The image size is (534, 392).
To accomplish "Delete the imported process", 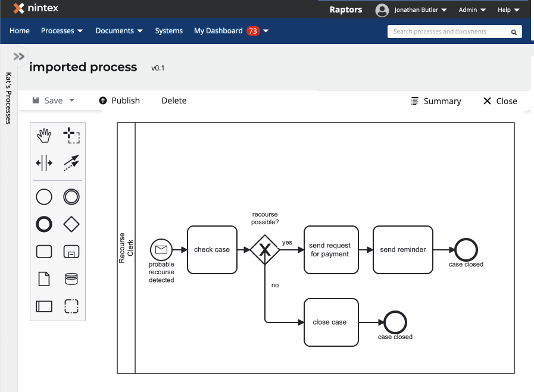I will [173, 101].
